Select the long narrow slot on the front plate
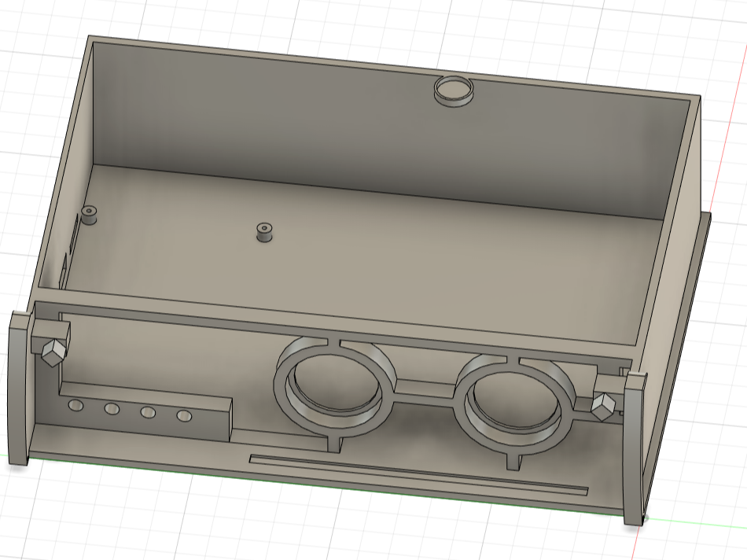Viewport: 747px width, 560px height. [x=419, y=474]
